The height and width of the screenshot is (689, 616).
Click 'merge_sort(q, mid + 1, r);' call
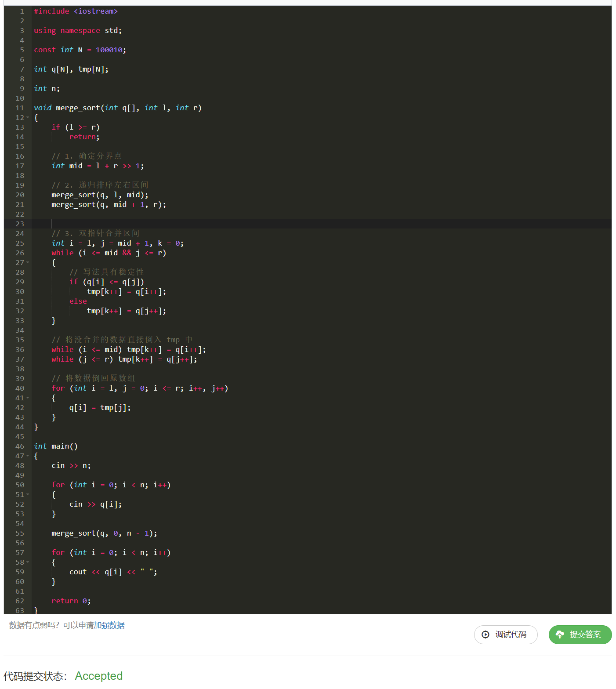pyautogui.click(x=109, y=204)
